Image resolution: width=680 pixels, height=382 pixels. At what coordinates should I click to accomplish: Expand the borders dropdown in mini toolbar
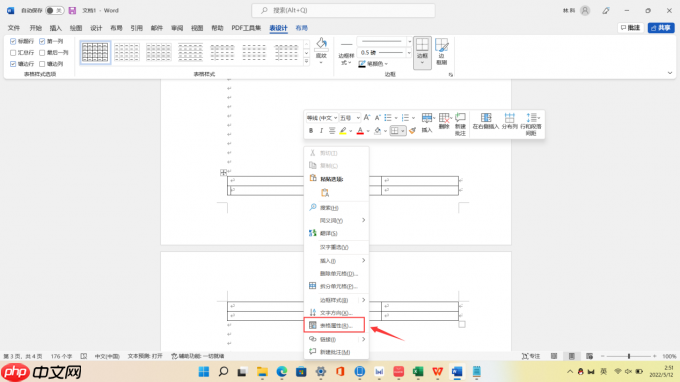(x=403, y=131)
